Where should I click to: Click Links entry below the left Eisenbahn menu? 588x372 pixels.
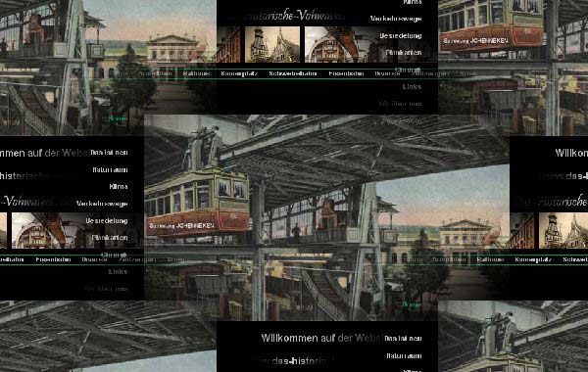pyautogui.click(x=119, y=271)
